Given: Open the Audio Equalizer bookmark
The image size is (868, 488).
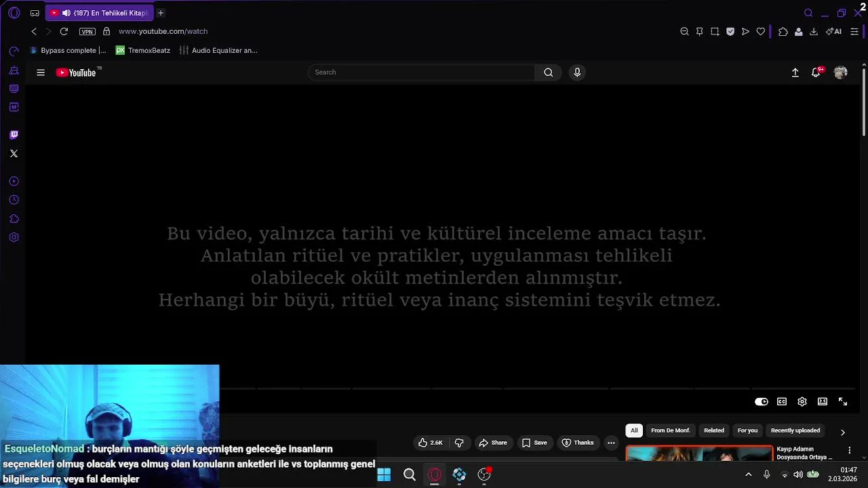Looking at the screenshot, I should [218, 50].
